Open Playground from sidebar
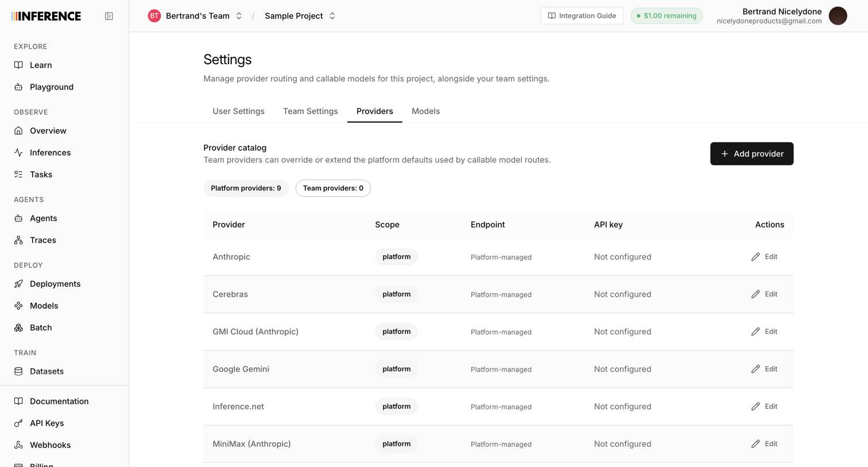Viewport: 868px width, 467px height. click(x=52, y=87)
